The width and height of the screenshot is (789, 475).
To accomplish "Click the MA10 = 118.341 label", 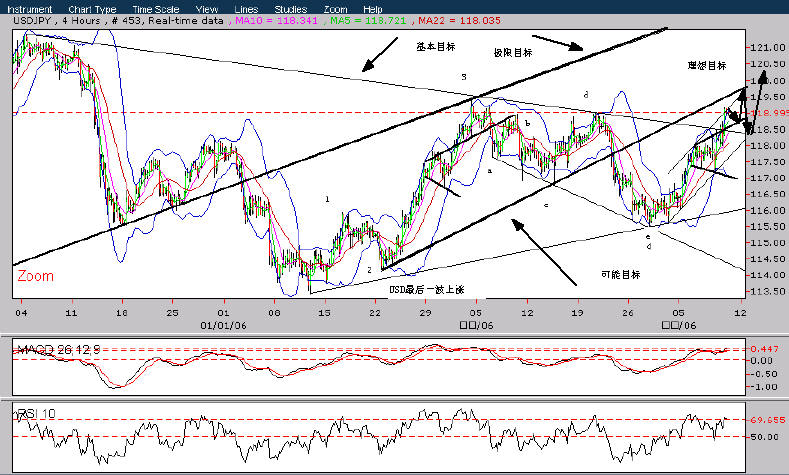I will (x=276, y=21).
